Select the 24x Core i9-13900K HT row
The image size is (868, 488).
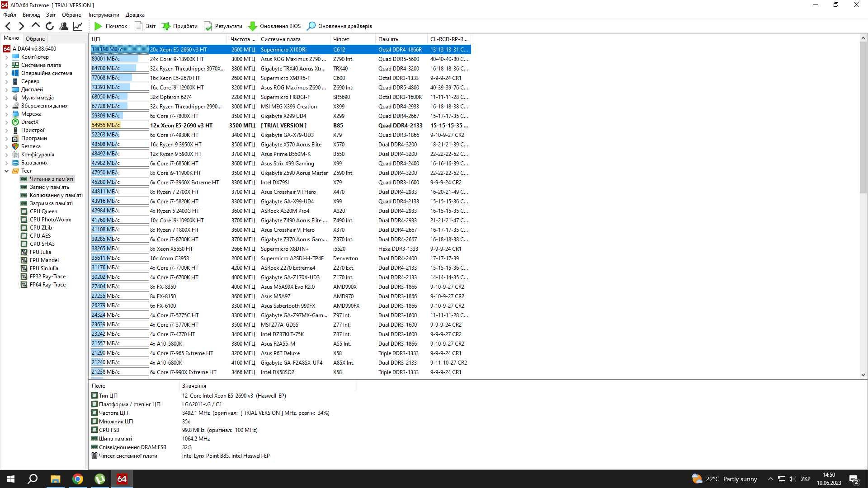(x=280, y=59)
